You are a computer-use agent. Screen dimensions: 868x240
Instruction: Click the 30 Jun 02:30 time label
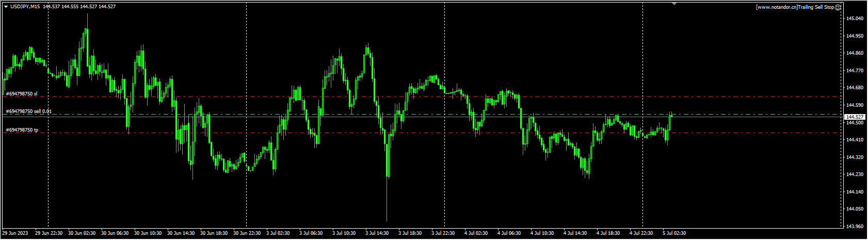point(82,233)
